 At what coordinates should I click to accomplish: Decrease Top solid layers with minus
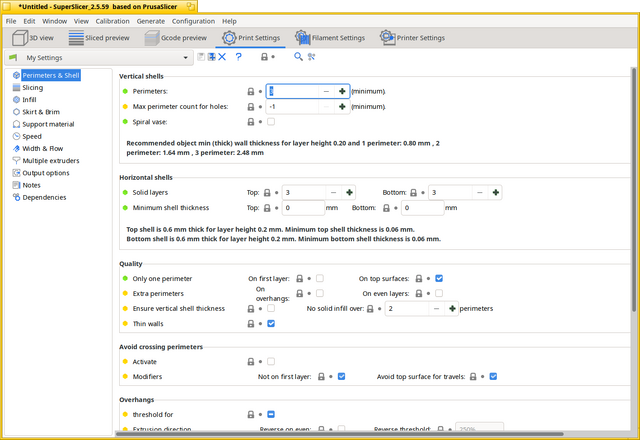coord(333,192)
